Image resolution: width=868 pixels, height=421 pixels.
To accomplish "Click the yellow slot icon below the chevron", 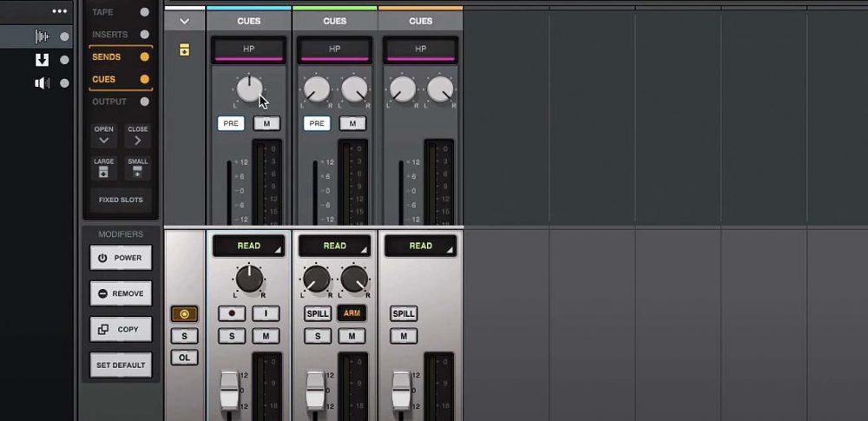I will point(185,51).
